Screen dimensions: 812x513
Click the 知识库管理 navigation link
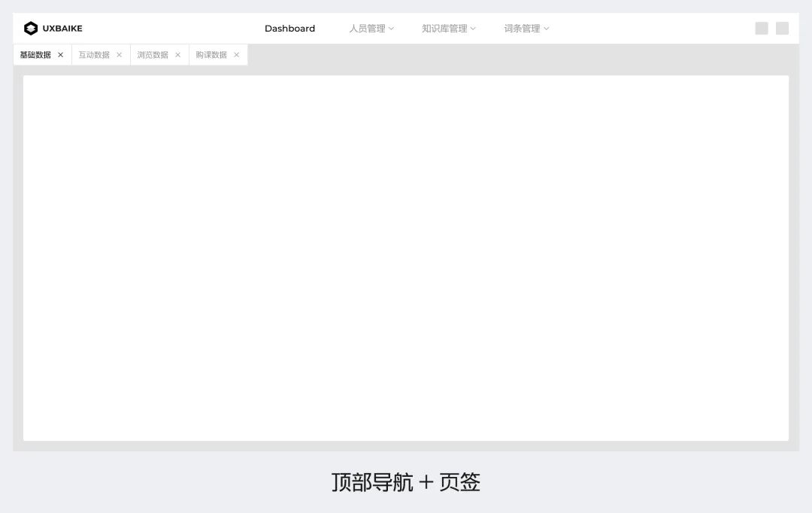444,28
